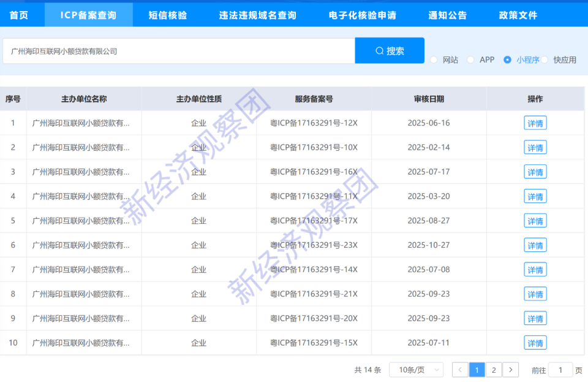
Task: Click record number 粤ICP备17163291号-15X
Action: [314, 343]
